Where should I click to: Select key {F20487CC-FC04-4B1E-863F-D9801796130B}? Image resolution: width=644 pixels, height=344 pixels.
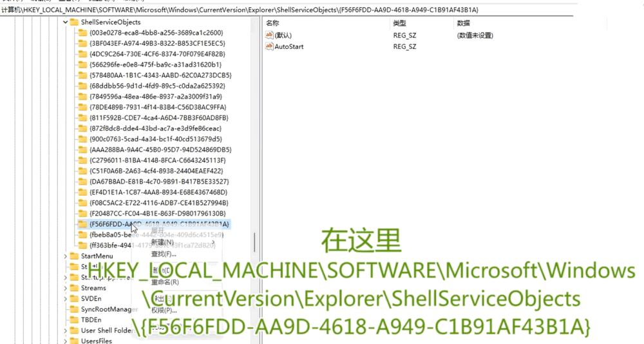(158, 214)
